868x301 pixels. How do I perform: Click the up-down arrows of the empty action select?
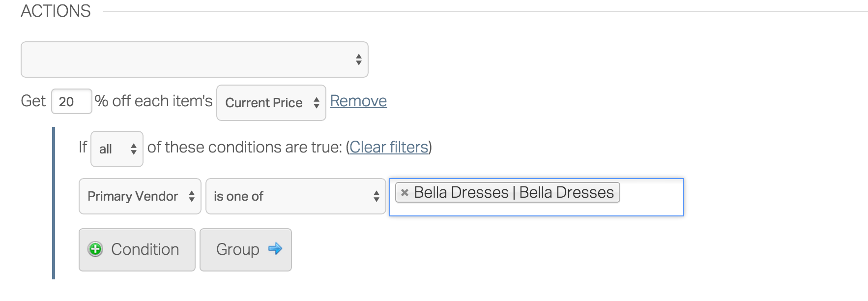click(359, 60)
